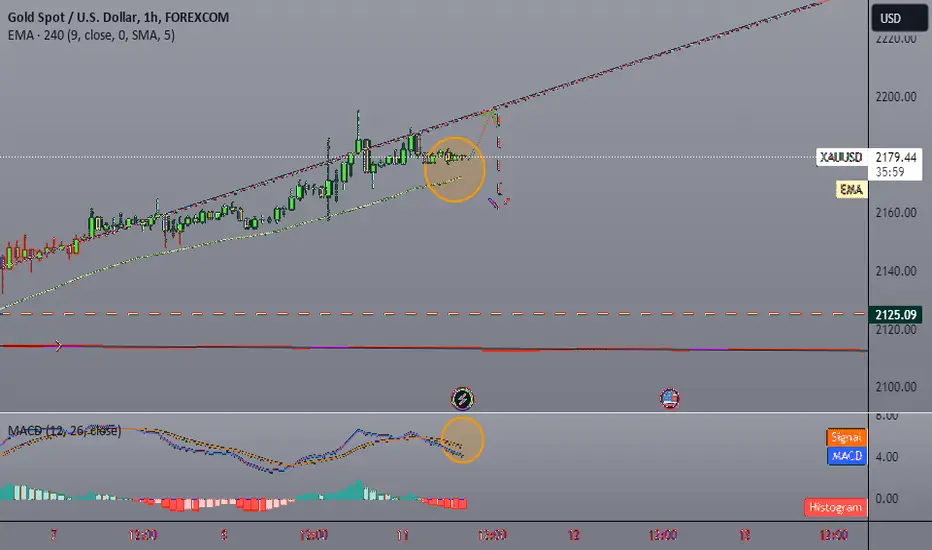Click the date label 7 on time axis
The height and width of the screenshot is (550, 932).
pyautogui.click(x=53, y=535)
